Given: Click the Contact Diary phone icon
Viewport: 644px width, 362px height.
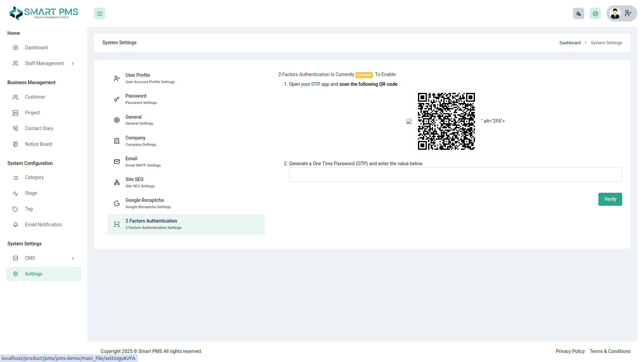Looking at the screenshot, I should point(15,128).
